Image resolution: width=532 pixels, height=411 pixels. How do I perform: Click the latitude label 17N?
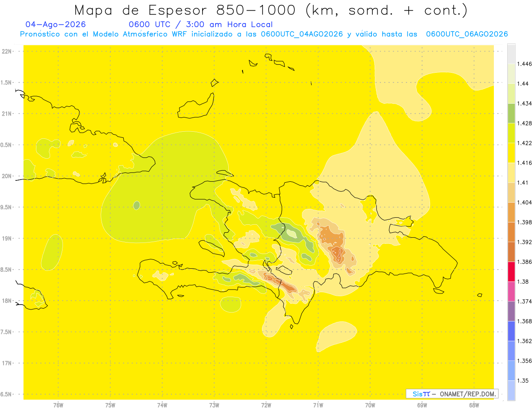[x=7, y=363]
